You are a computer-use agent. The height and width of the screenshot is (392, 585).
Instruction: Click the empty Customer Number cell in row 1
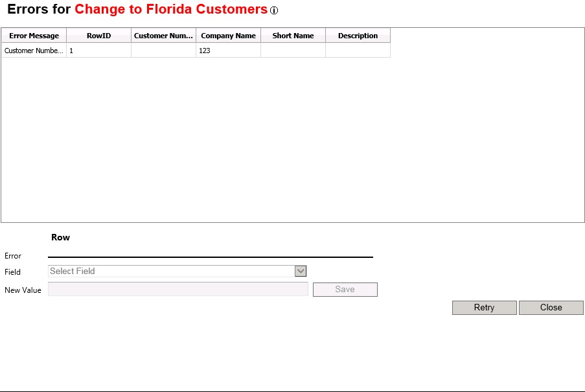click(x=163, y=51)
